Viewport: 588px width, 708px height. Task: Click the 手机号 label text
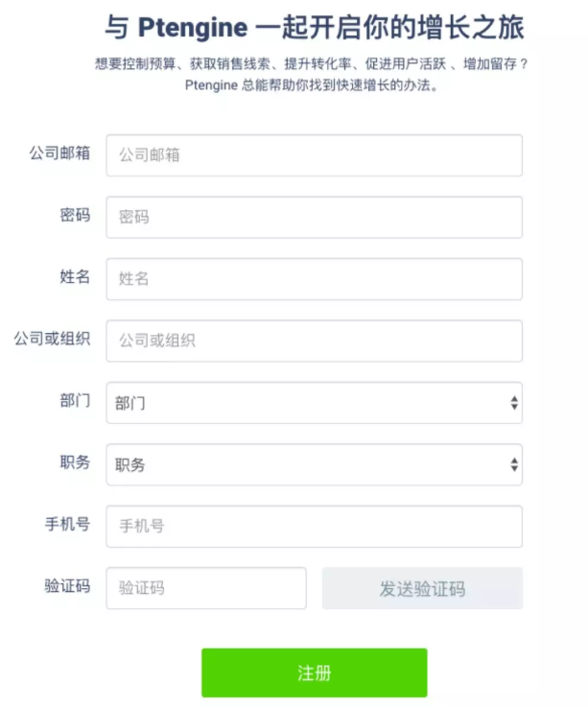point(67,524)
